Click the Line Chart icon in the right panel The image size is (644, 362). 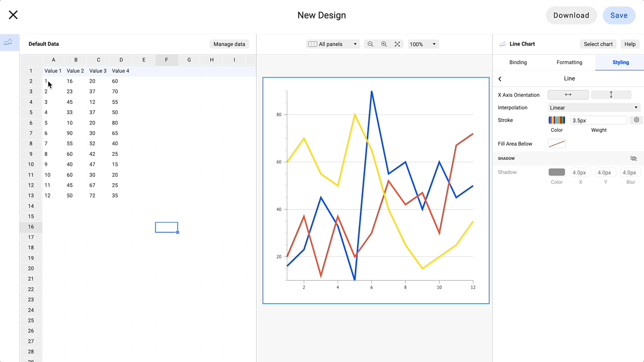point(502,44)
